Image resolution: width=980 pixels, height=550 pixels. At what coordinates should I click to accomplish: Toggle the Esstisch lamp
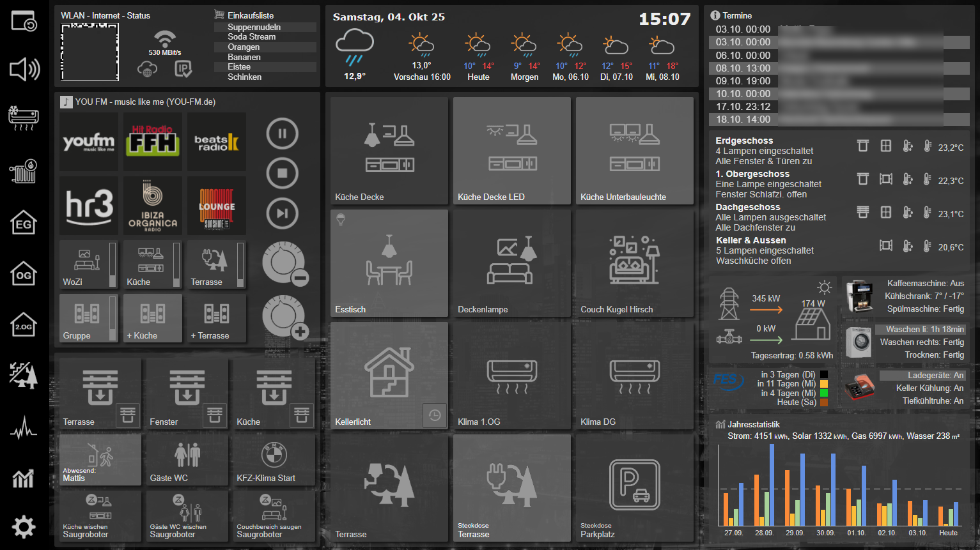click(389, 263)
